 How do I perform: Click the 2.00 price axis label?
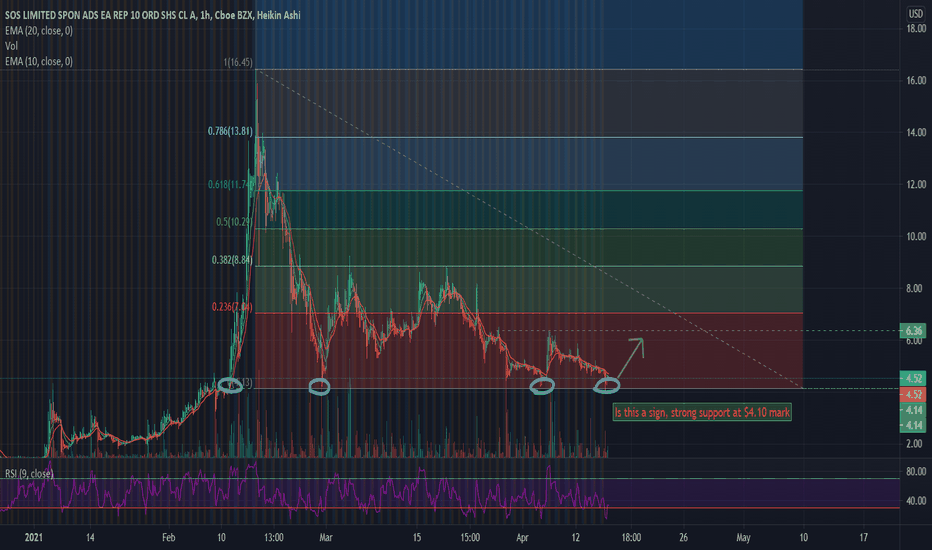click(x=914, y=444)
